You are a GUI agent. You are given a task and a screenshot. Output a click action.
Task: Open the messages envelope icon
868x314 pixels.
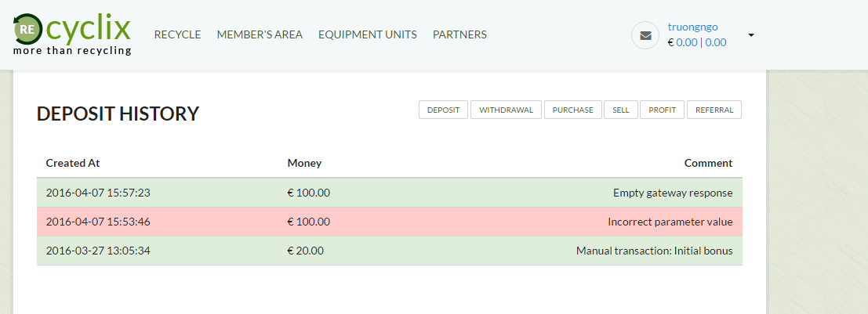click(645, 35)
